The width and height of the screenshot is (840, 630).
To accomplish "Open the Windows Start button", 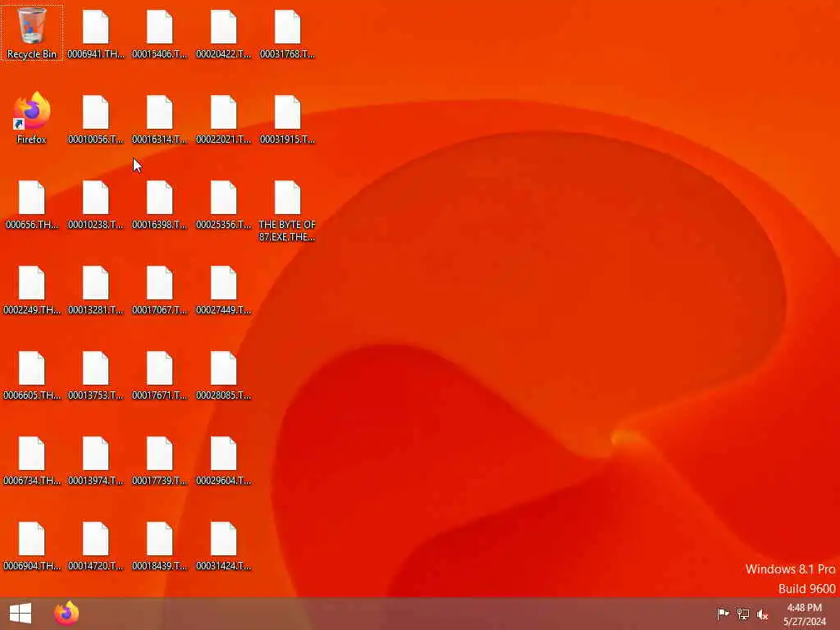I will (21, 614).
